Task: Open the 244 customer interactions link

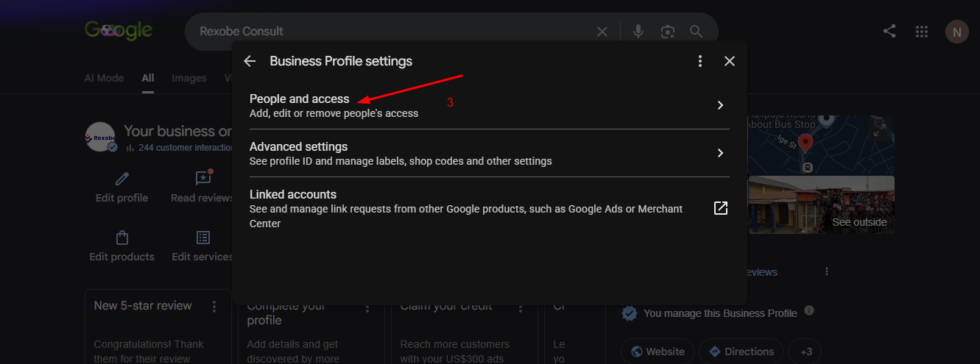Action: [x=179, y=148]
